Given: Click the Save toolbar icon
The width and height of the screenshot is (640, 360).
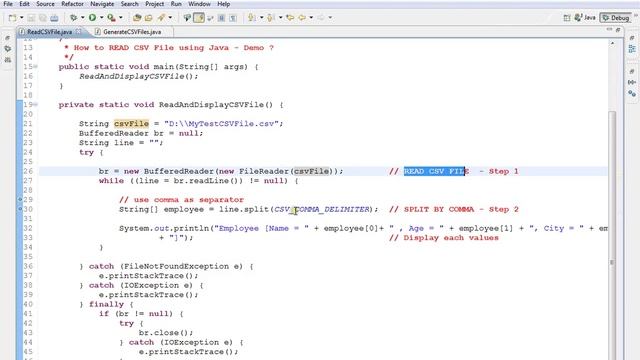Looking at the screenshot, I should pyautogui.click(x=31, y=18).
